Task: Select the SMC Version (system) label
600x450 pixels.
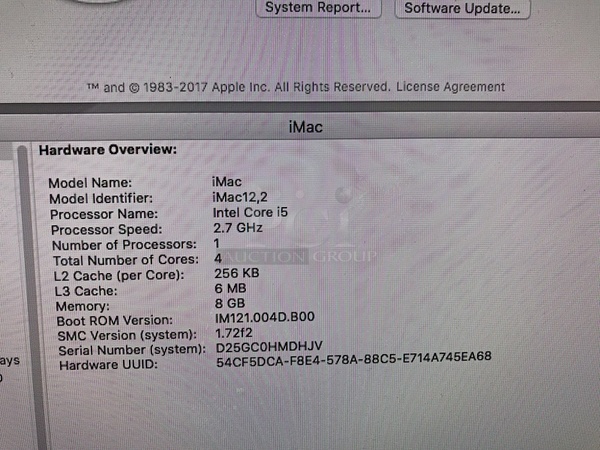Action: click(127, 336)
